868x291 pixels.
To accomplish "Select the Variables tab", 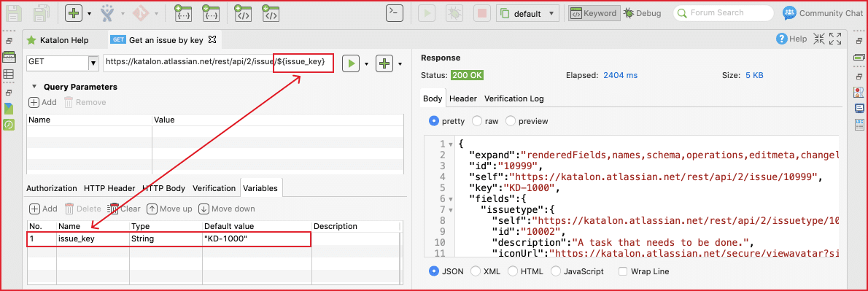I will click(x=261, y=188).
